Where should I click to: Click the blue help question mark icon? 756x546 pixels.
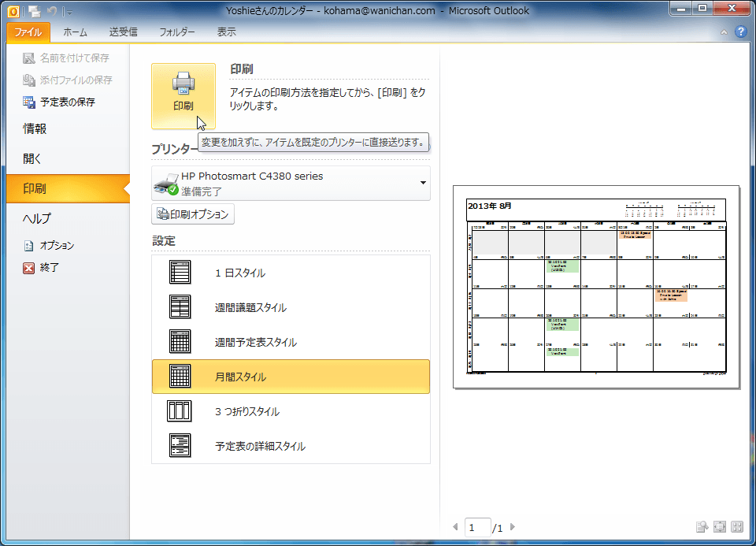pos(741,32)
